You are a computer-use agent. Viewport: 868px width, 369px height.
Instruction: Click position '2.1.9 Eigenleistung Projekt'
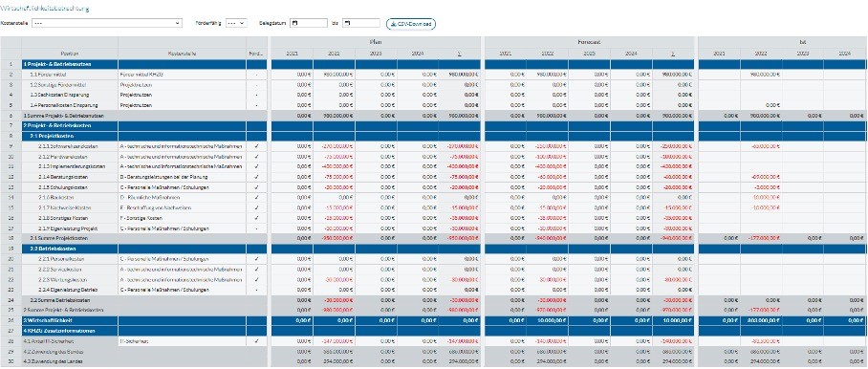[68, 228]
